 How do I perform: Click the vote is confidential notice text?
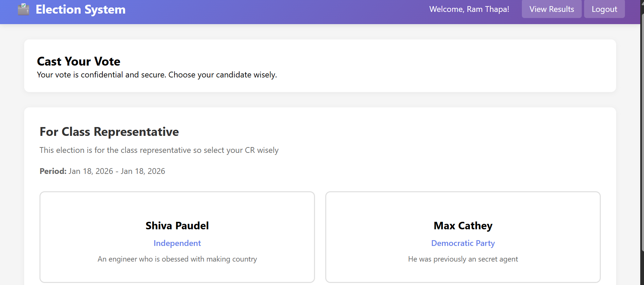tap(157, 75)
